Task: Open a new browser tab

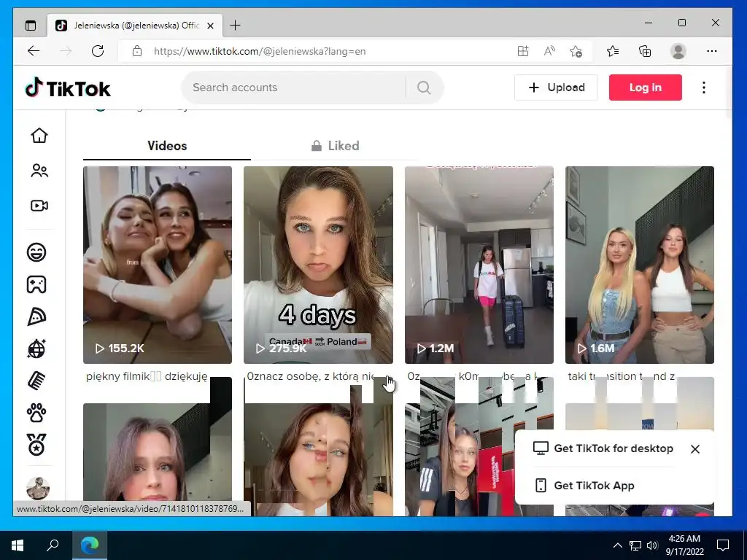Action: point(236,26)
